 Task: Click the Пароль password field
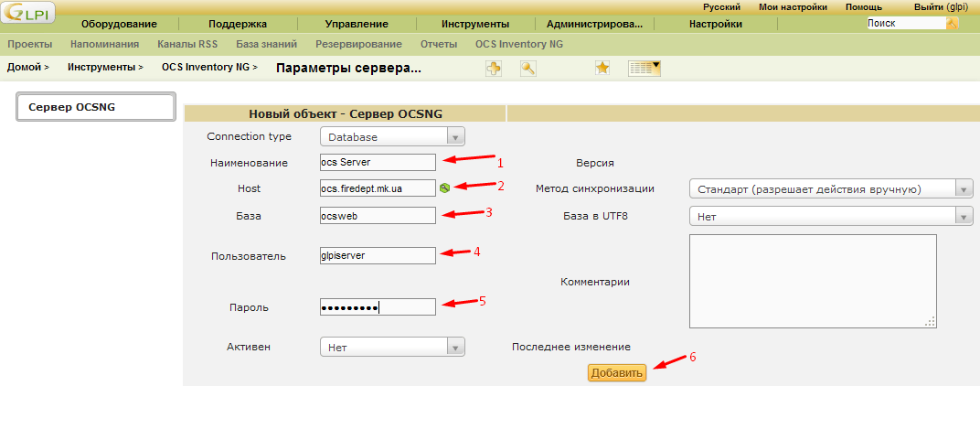[378, 307]
